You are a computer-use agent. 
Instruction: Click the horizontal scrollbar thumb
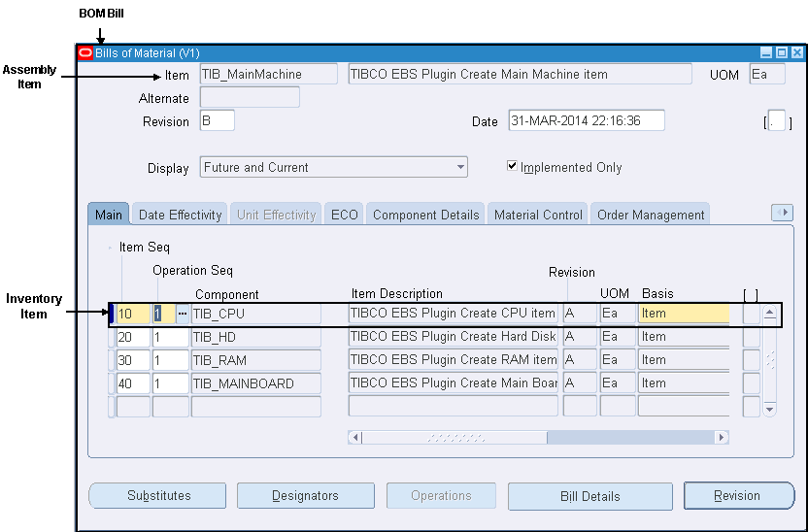click(x=454, y=438)
